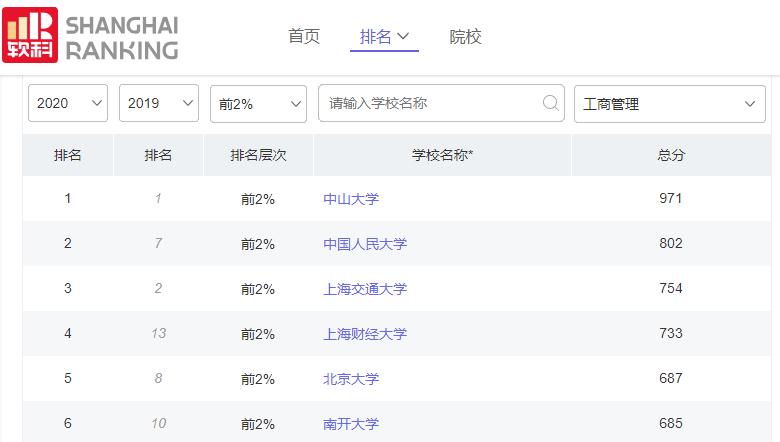Click the first 排名 column header
Screen dimensions: 780x442
[68, 155]
